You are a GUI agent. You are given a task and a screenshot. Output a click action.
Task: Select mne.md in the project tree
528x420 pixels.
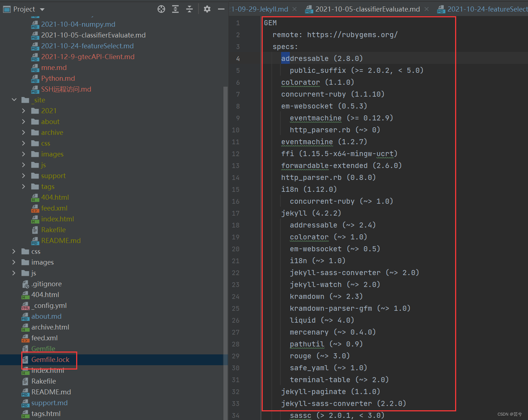click(54, 67)
